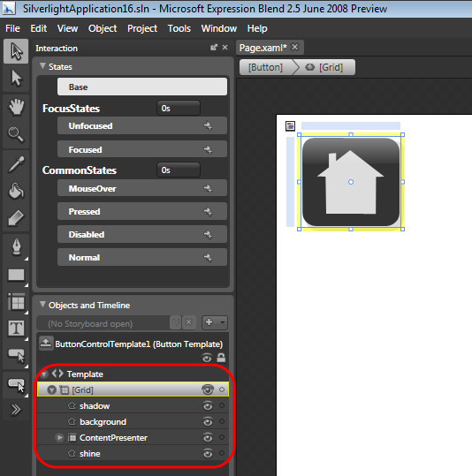Collapse the Template tree node
This screenshot has width=472, height=476.
point(44,374)
